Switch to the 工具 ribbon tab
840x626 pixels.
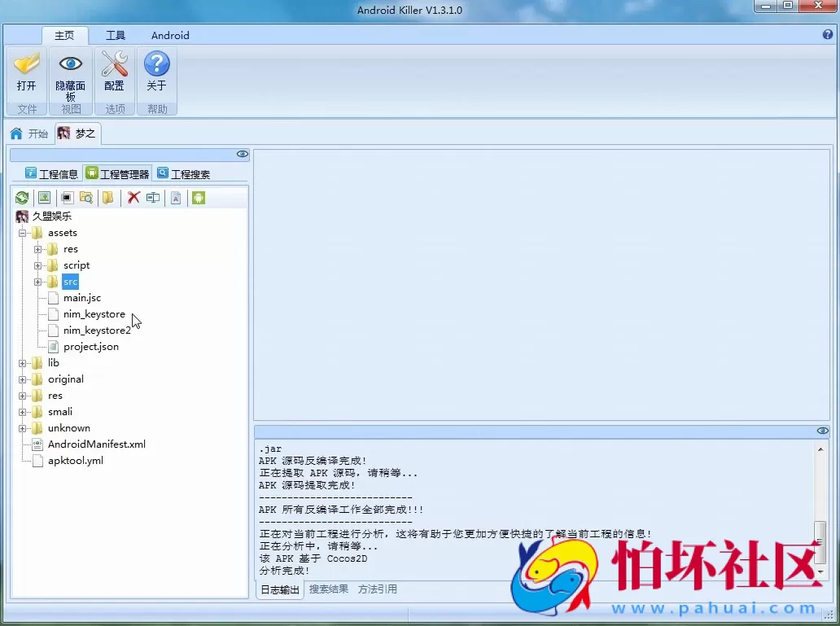pyautogui.click(x=115, y=35)
